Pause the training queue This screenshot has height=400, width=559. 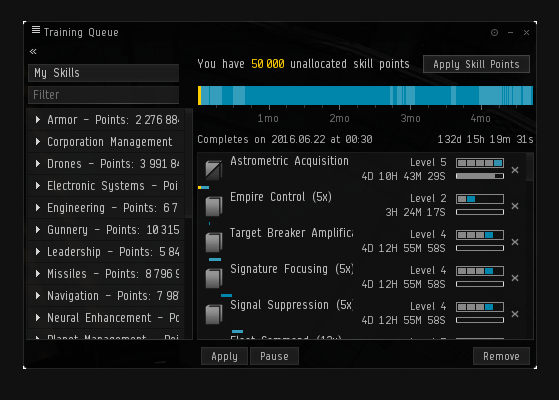pyautogui.click(x=274, y=356)
